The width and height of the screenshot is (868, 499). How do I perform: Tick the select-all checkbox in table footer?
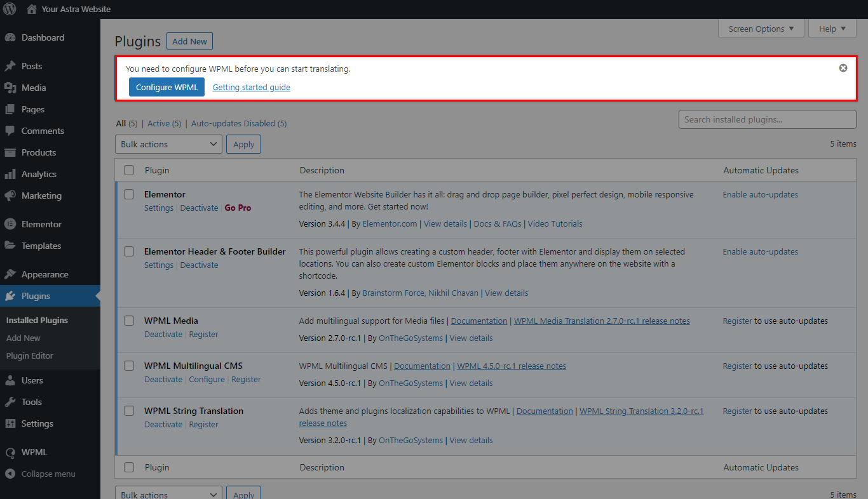pyautogui.click(x=129, y=467)
